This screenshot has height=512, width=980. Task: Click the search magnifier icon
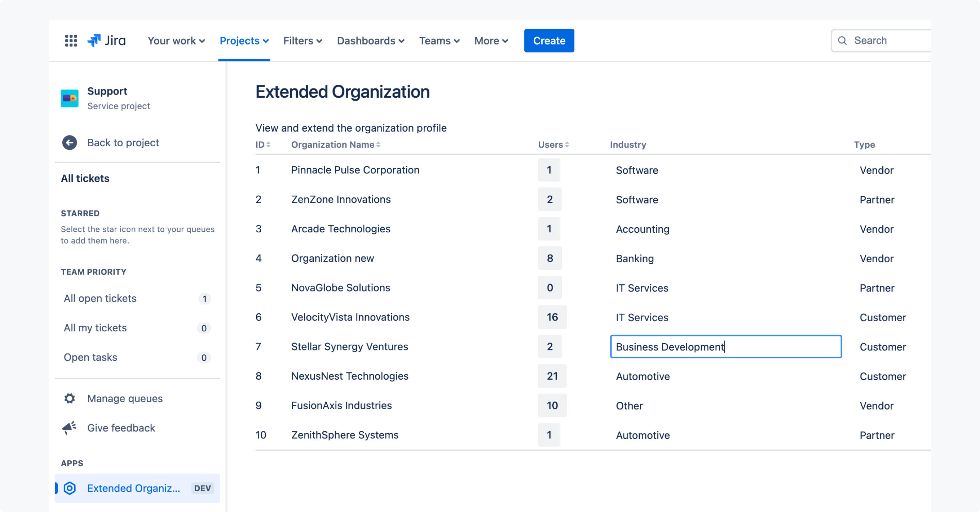click(x=842, y=41)
